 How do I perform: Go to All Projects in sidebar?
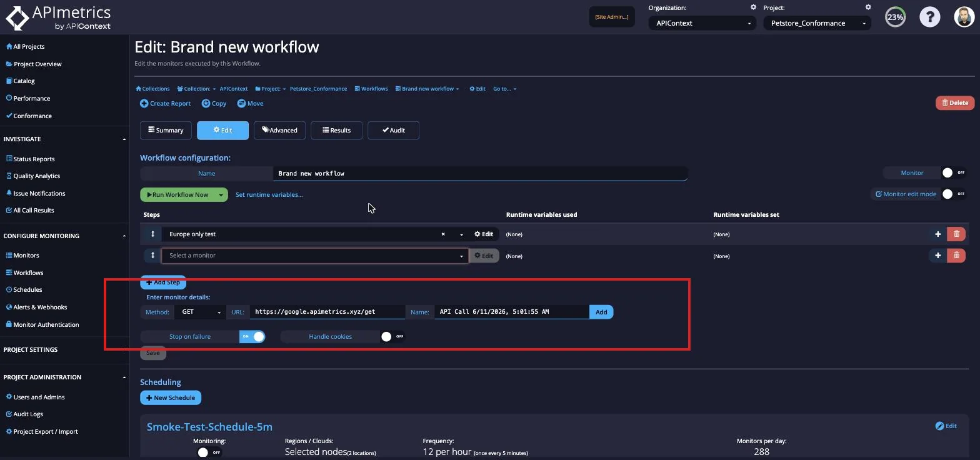tap(25, 46)
